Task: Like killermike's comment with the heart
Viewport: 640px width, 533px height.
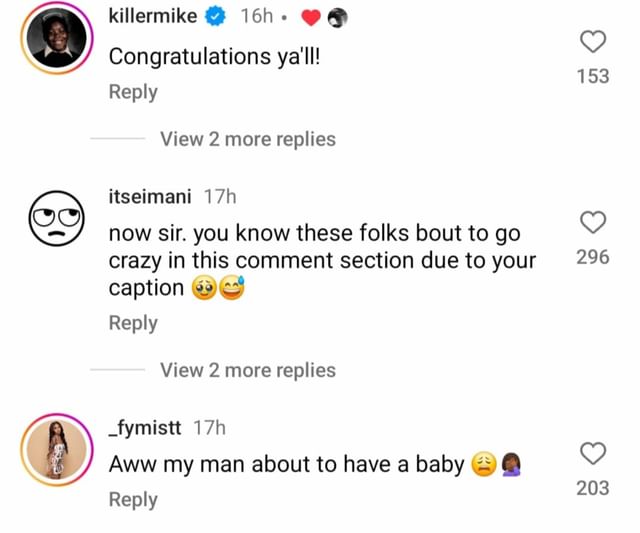Action: point(593,42)
